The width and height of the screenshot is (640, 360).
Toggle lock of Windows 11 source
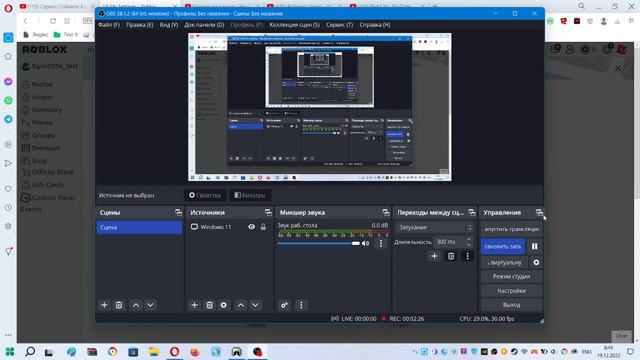click(x=263, y=227)
